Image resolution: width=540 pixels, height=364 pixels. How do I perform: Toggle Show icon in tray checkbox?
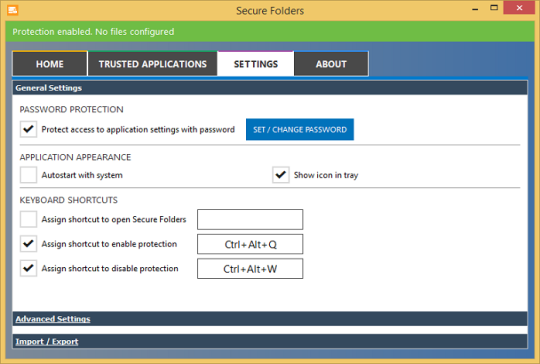(x=281, y=175)
